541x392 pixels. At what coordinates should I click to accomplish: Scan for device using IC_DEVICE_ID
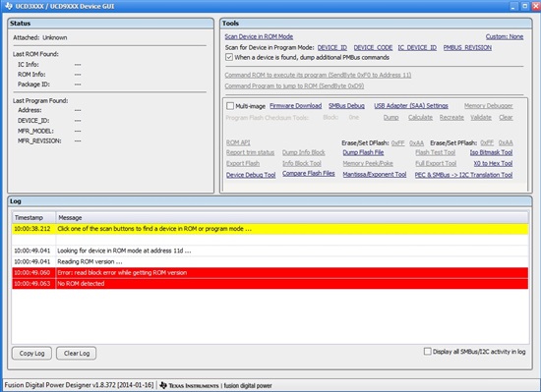417,47
